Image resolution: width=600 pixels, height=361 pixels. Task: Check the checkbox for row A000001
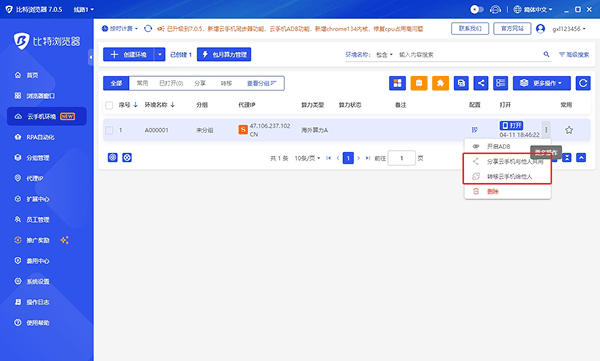click(x=109, y=130)
